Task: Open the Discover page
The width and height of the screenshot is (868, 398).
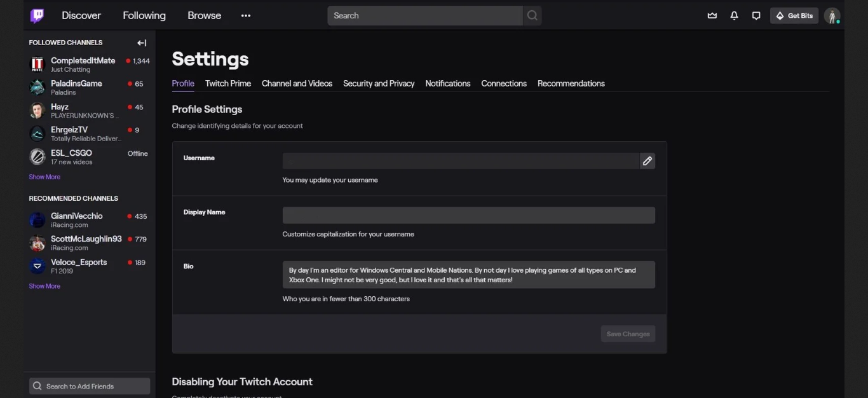Action: pyautogui.click(x=81, y=15)
